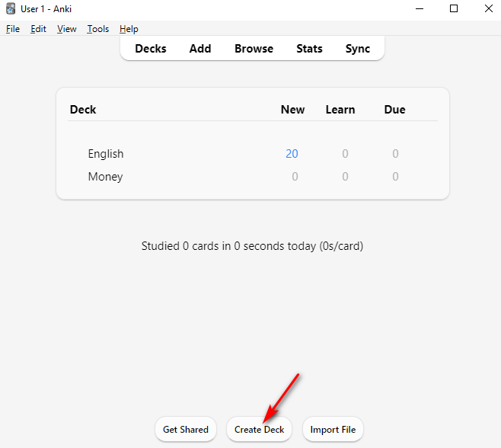
Task: Switch to the Decks view
Action: [x=151, y=49]
